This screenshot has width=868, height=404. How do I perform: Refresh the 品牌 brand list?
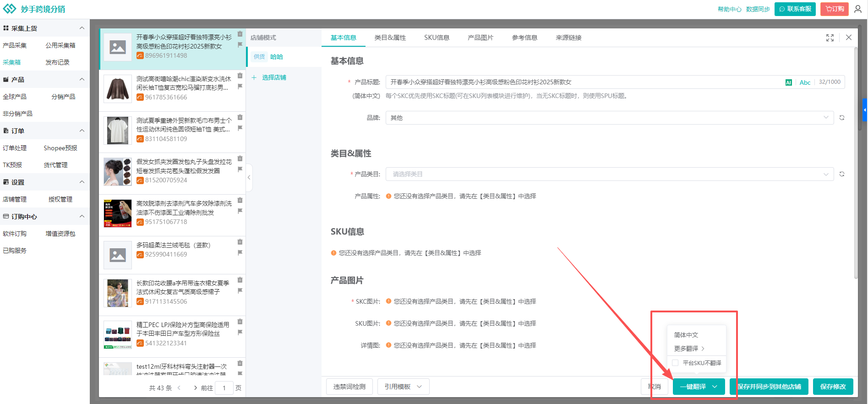[x=841, y=118]
